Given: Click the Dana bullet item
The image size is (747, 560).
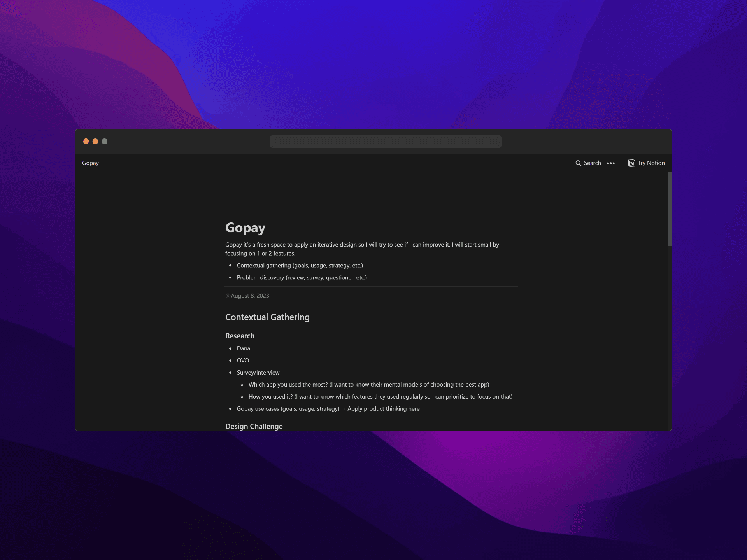Looking at the screenshot, I should point(244,348).
